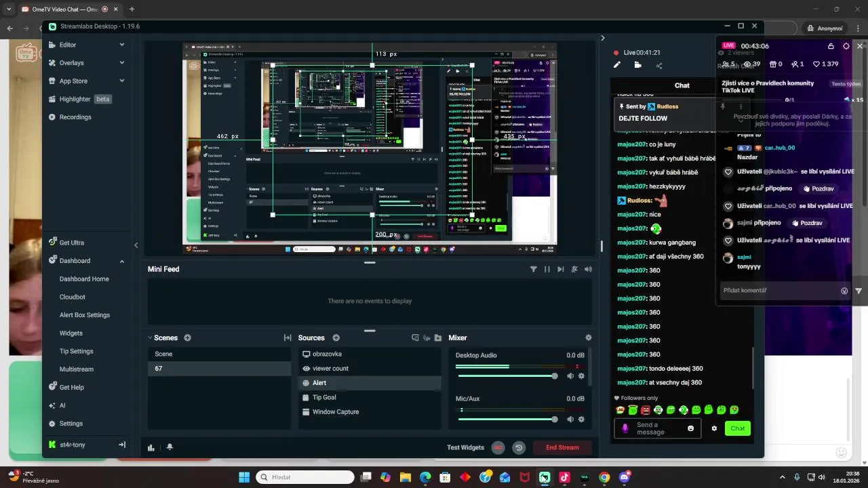This screenshot has width=868, height=488.
Task: Select the 67 scene
Action: pyautogui.click(x=219, y=369)
